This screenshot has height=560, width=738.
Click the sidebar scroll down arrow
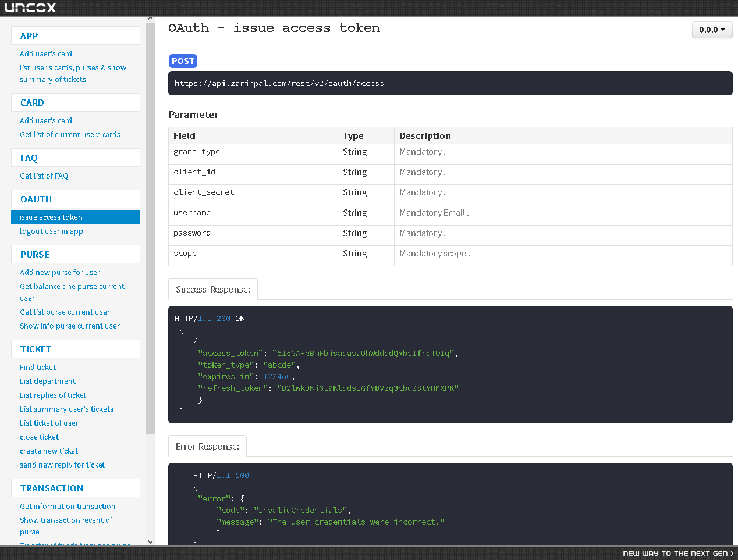[151, 541]
